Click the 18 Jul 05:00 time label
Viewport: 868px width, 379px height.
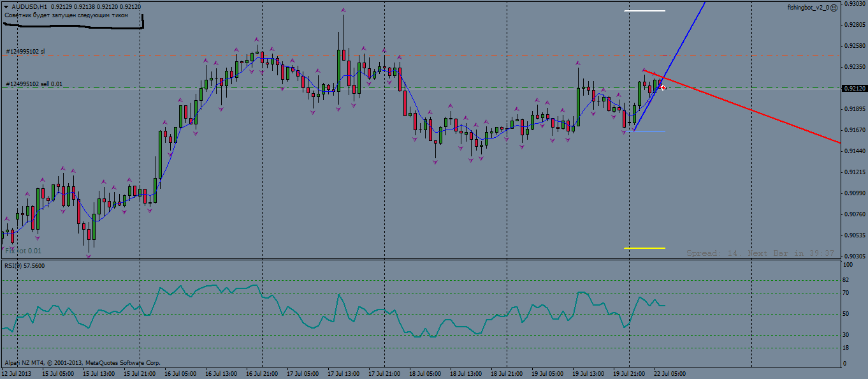point(425,373)
